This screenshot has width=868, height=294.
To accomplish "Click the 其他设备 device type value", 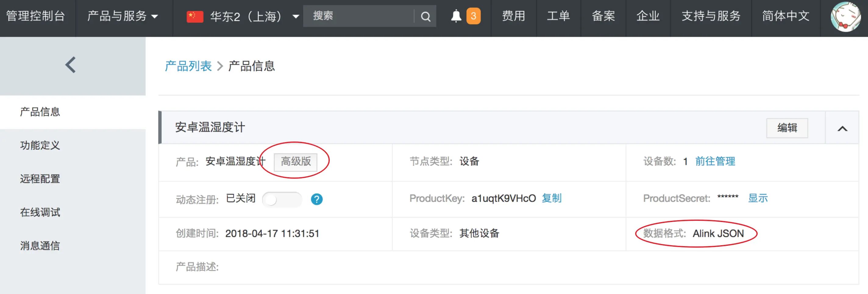I will coord(479,233).
